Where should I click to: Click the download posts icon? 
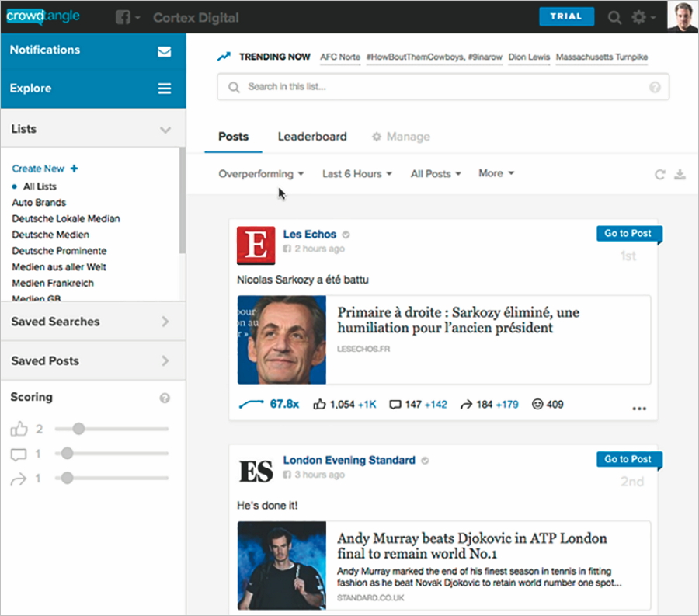(680, 175)
